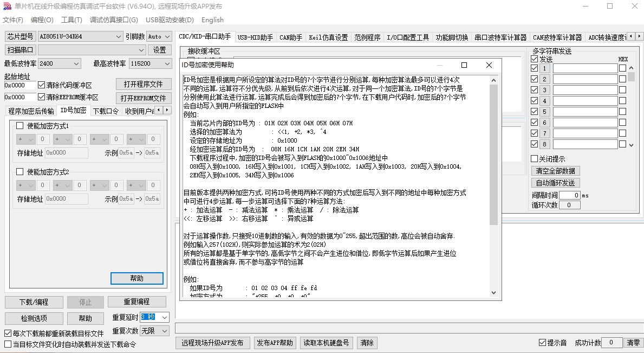The height and width of the screenshot is (353, 644).
Task: Click the application logo icon in title bar
Action: click(7, 7)
